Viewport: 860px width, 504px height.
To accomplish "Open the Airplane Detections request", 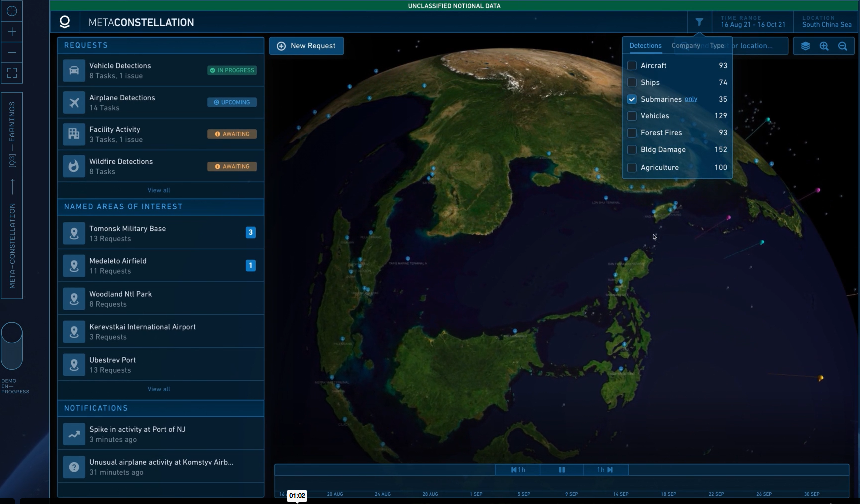I will 161,102.
